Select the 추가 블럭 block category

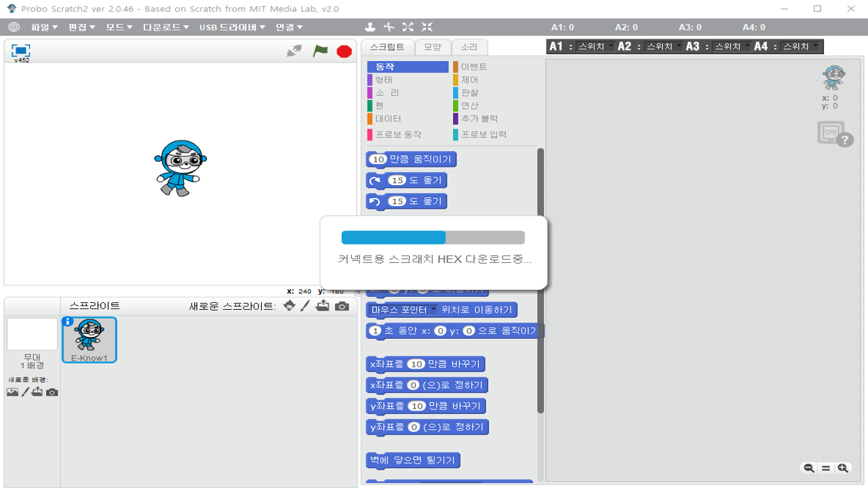(x=494, y=118)
